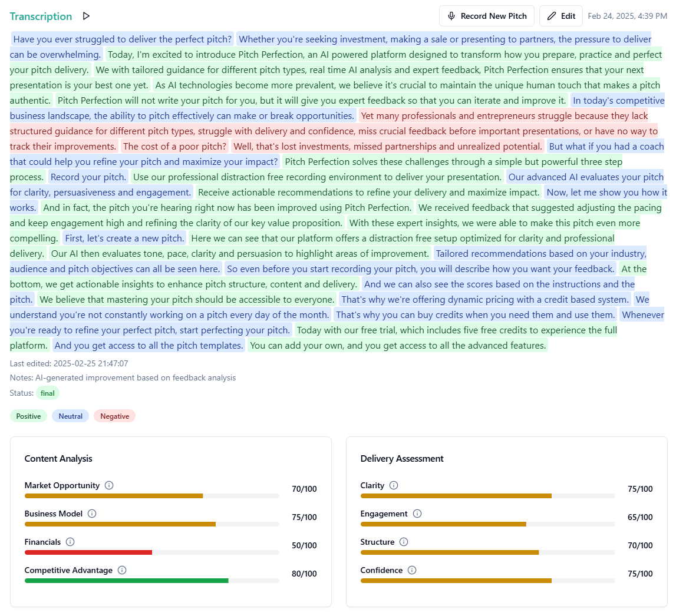Show info for Engagement score
This screenshot has width=676, height=616.
click(417, 514)
